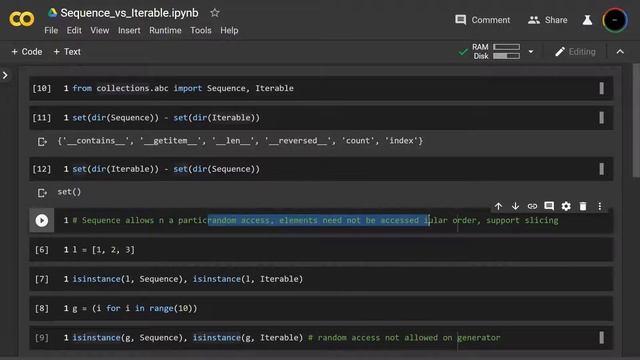This screenshot has height=360, width=640.
Task: Move the selected cell up
Action: click(x=498, y=206)
